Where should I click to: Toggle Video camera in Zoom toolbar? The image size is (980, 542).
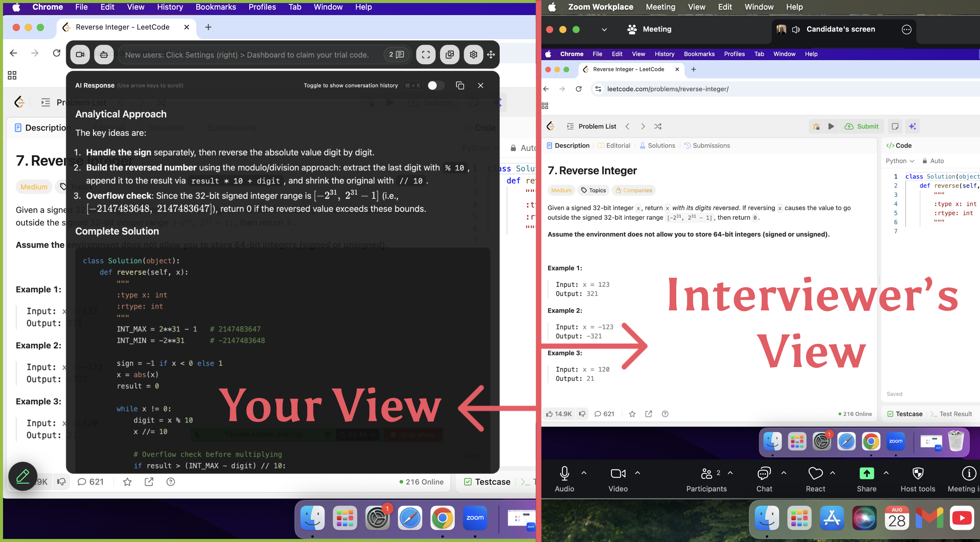point(618,473)
